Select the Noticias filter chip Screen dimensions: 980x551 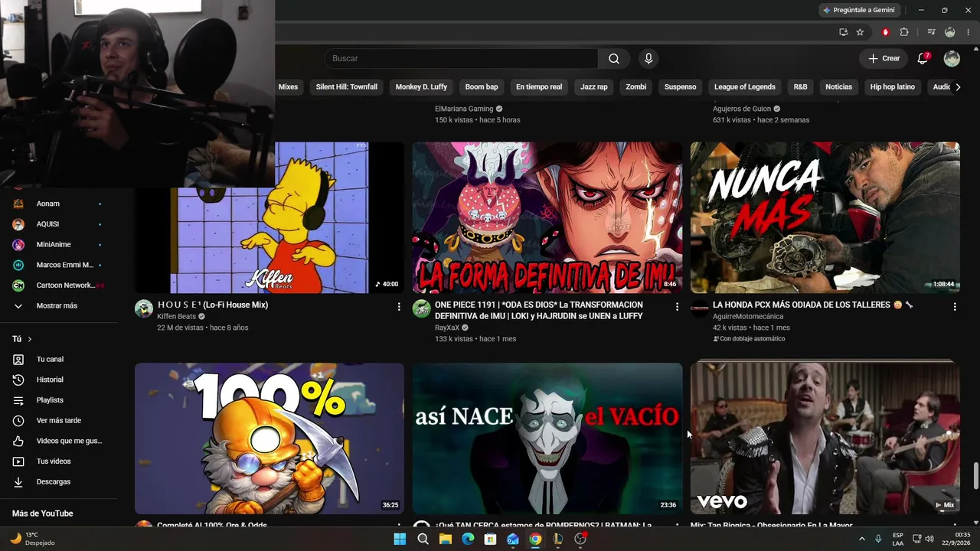point(838,87)
